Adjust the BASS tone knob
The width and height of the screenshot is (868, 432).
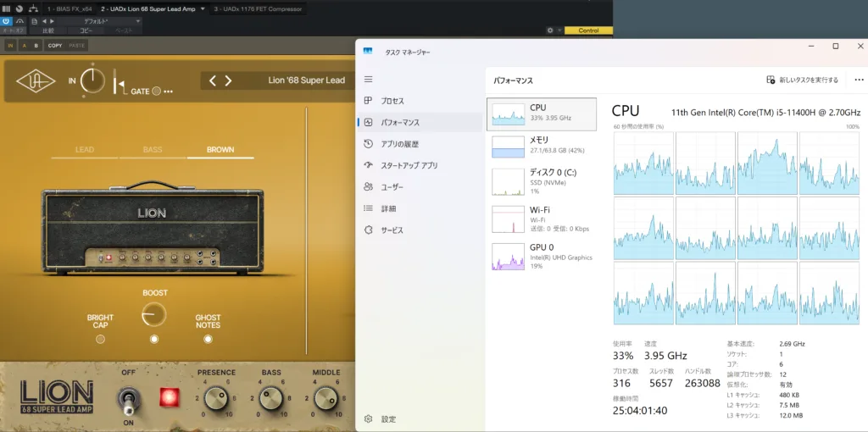pos(270,398)
